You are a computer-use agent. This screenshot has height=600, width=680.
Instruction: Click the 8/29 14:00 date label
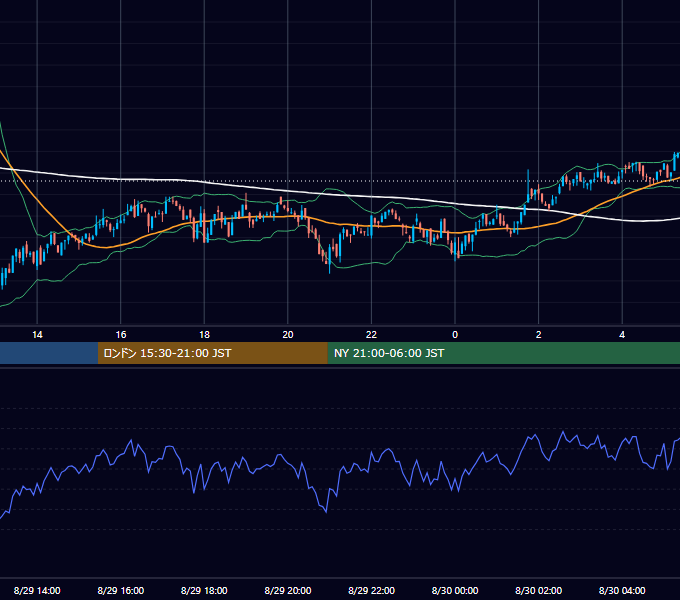[x=37, y=590]
